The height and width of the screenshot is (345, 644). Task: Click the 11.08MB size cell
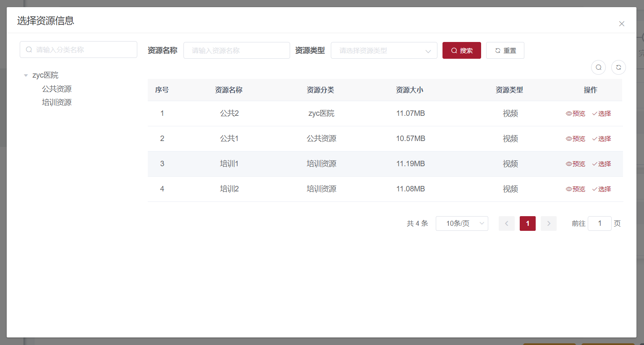coord(411,189)
